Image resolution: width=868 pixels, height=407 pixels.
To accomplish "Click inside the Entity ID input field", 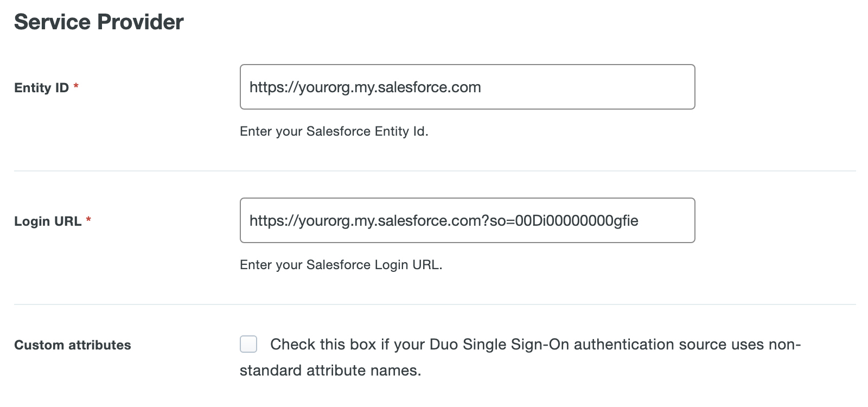I will point(467,86).
